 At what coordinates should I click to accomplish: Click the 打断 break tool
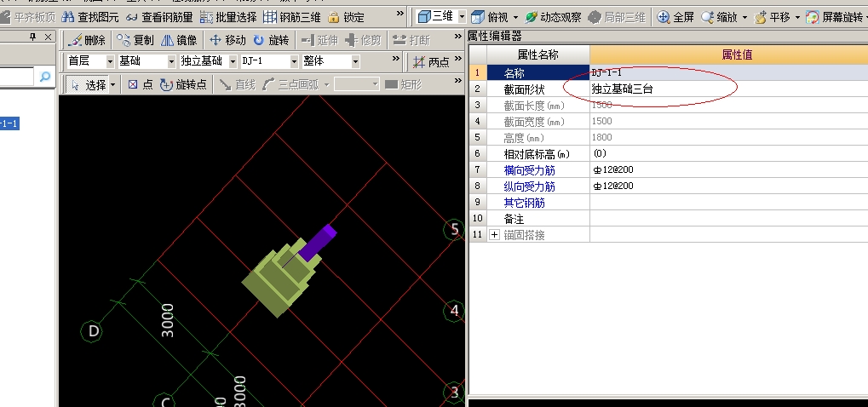pos(411,40)
